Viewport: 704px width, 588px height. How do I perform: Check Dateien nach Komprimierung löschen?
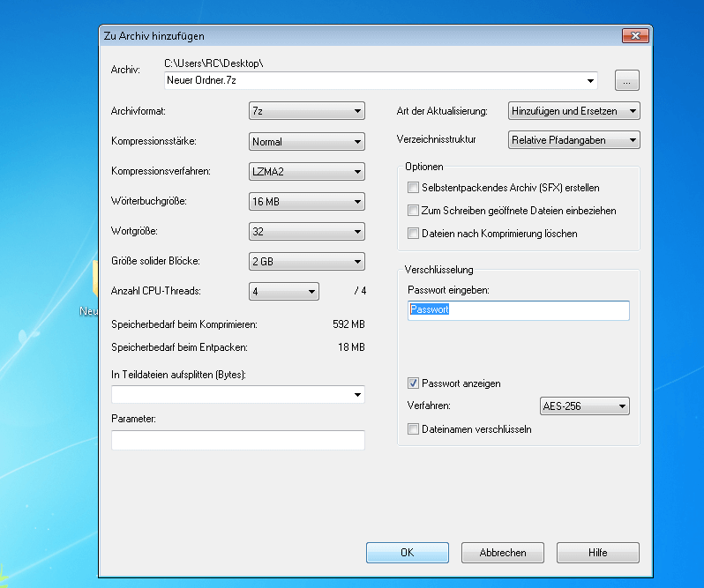coord(413,234)
